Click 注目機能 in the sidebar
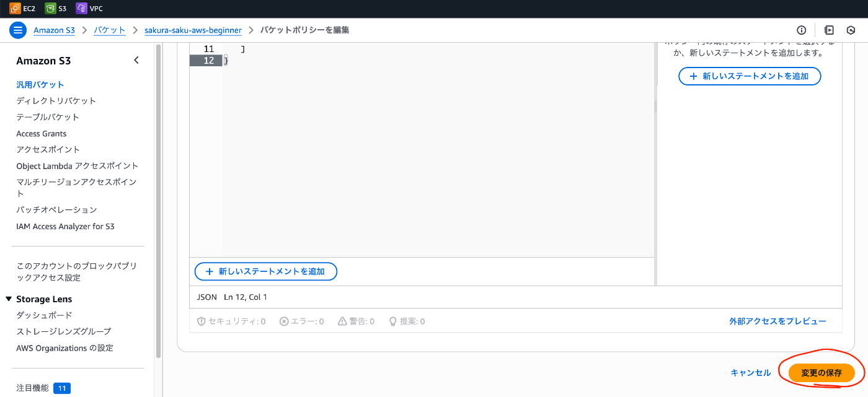Viewport: 868px width, 397px height. point(32,388)
